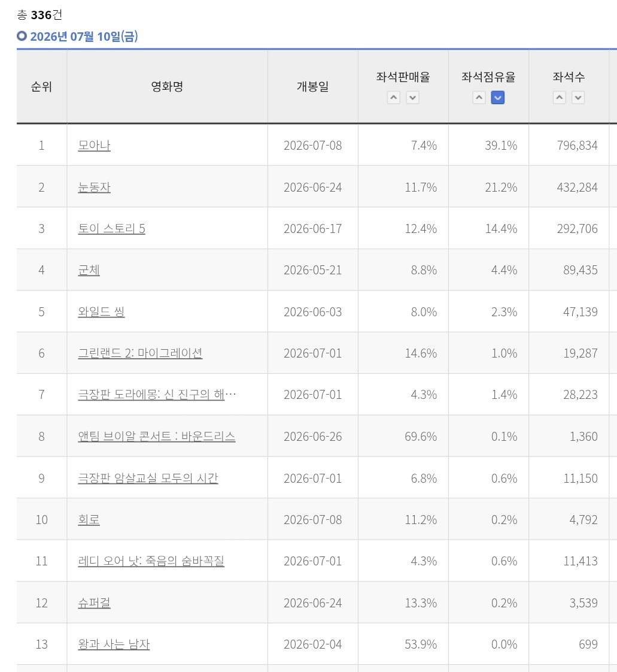Click active blue 좌석점유율 descending arrow
The height and width of the screenshot is (672, 617).
tap(497, 98)
